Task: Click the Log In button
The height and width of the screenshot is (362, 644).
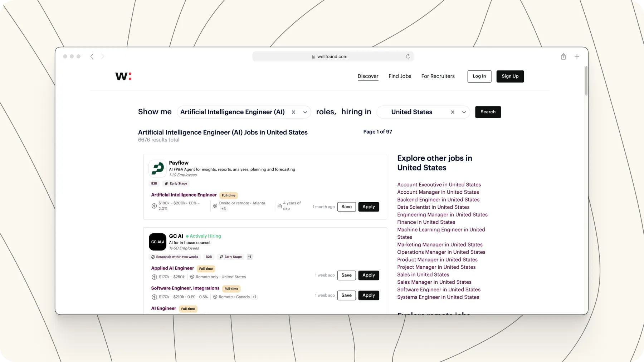Action: click(x=479, y=76)
